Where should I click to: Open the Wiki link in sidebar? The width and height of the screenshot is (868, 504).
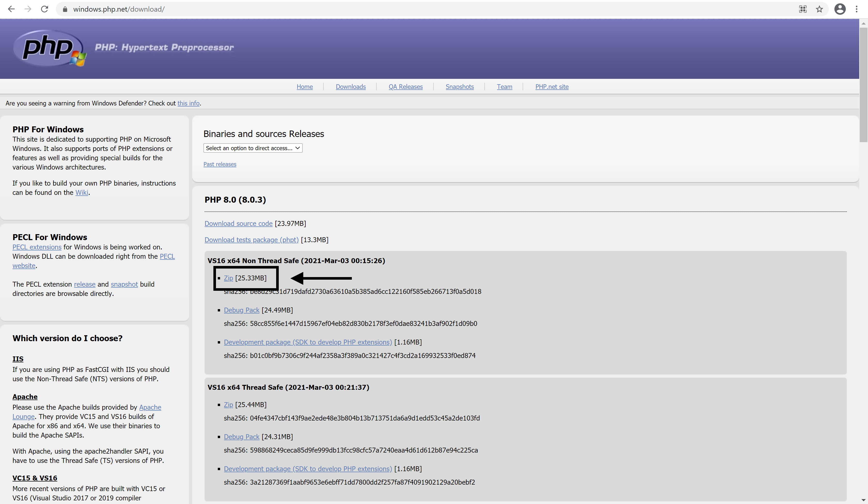82,193
